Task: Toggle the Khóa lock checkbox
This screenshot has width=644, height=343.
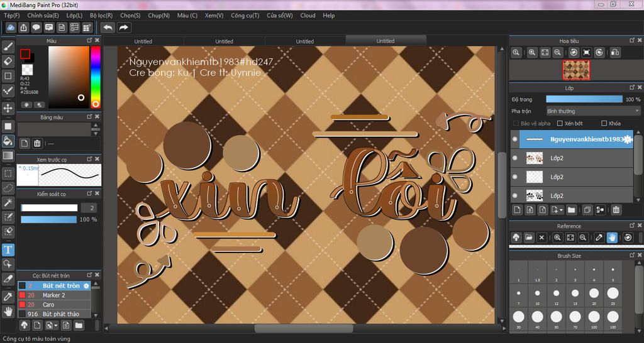Action: 604,123
